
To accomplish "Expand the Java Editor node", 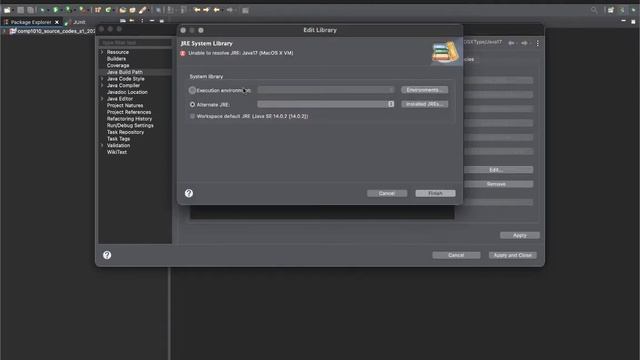I will click(102, 99).
